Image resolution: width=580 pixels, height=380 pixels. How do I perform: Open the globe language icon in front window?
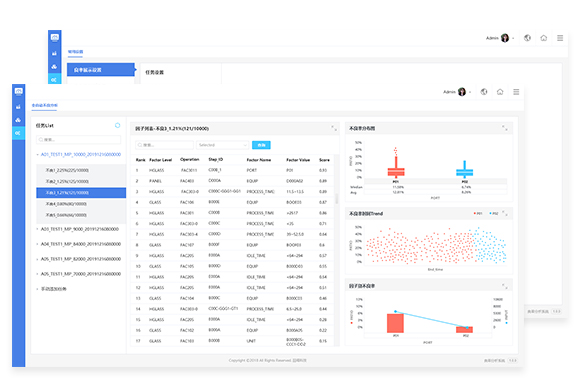coord(484,92)
